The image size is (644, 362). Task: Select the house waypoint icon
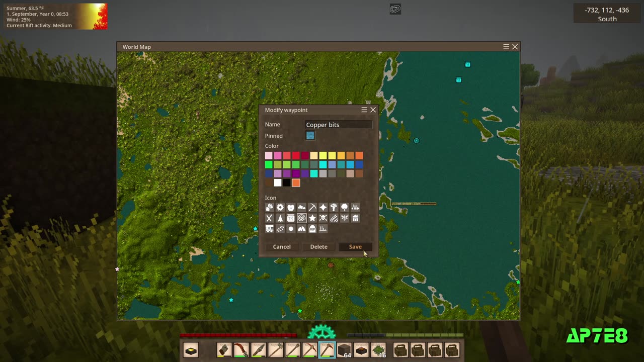[355, 218]
